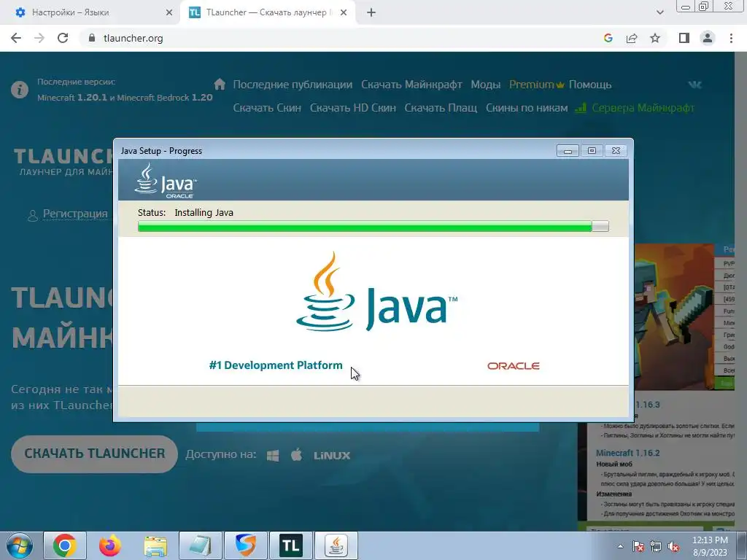This screenshot has width=747, height=560.
Task: Open the Minecraft 1.20.1 version link
Action: point(72,98)
